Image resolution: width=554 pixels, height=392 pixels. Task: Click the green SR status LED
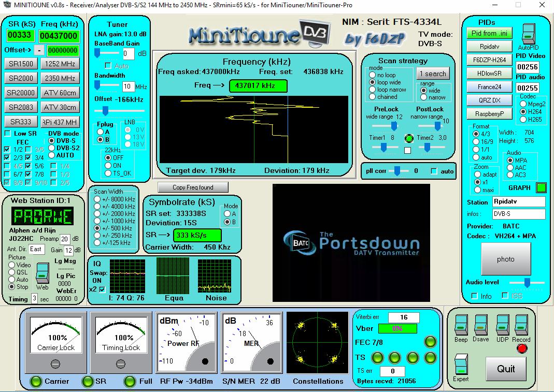pos(87,382)
